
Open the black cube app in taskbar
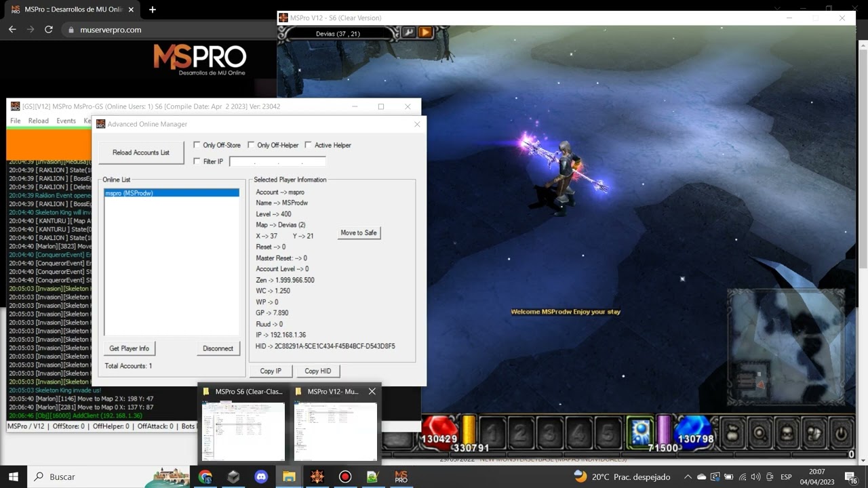[233, 476]
